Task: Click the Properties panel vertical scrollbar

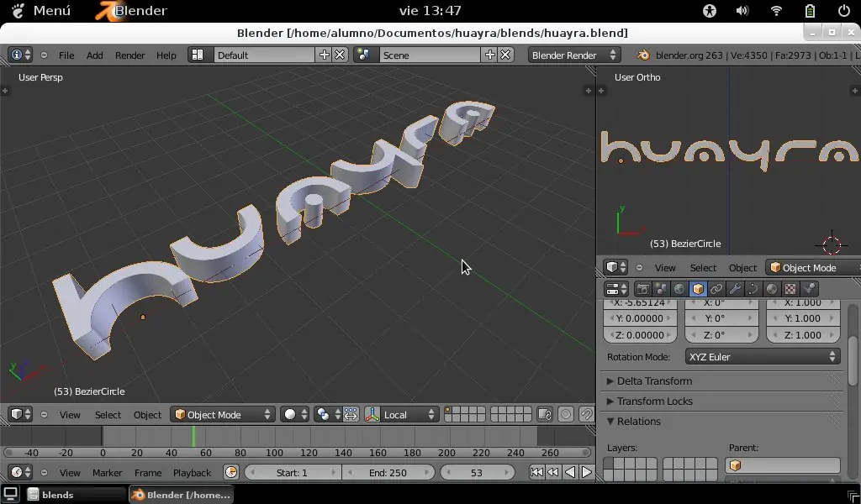Action: [853, 360]
